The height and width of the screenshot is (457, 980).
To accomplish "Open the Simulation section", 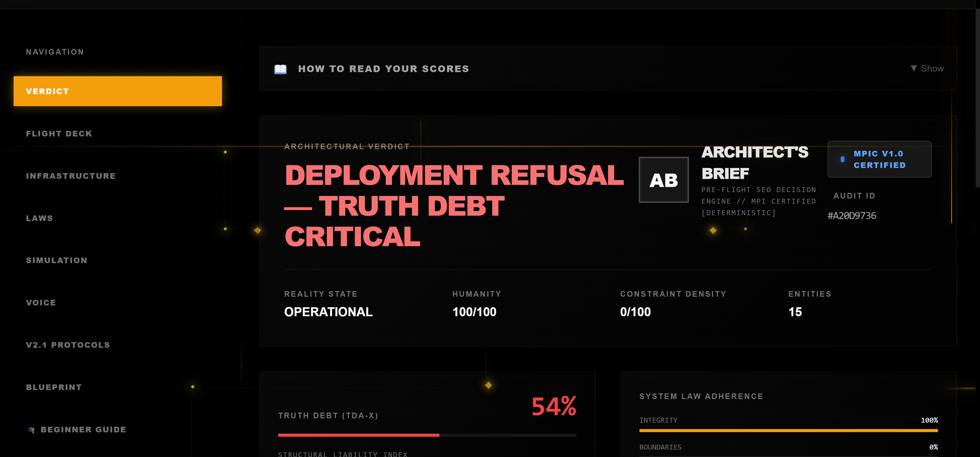I will pos(56,260).
